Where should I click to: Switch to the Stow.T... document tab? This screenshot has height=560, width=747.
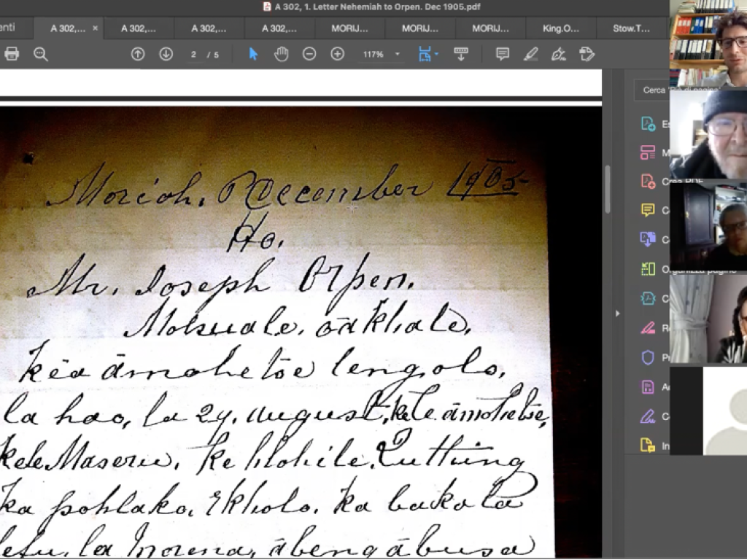coord(631,28)
